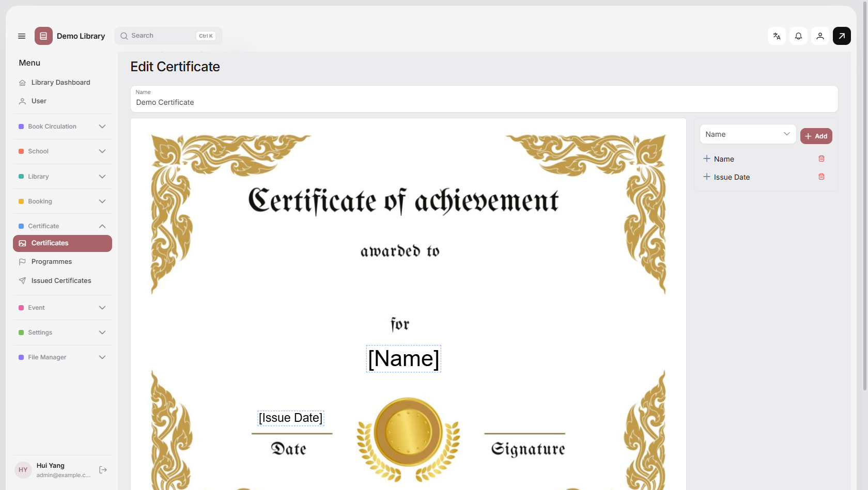868x490 pixels.
Task: Expand the Book Circulation section
Action: (x=62, y=127)
